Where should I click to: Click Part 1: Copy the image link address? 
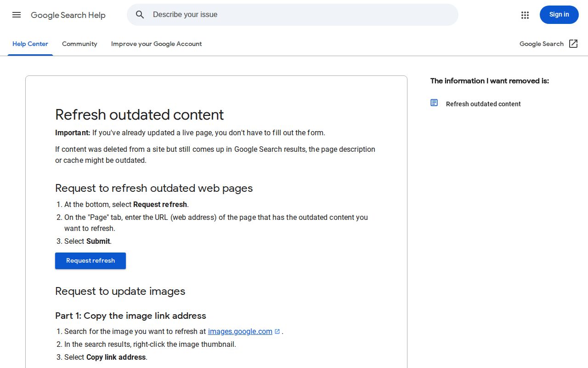tap(130, 316)
